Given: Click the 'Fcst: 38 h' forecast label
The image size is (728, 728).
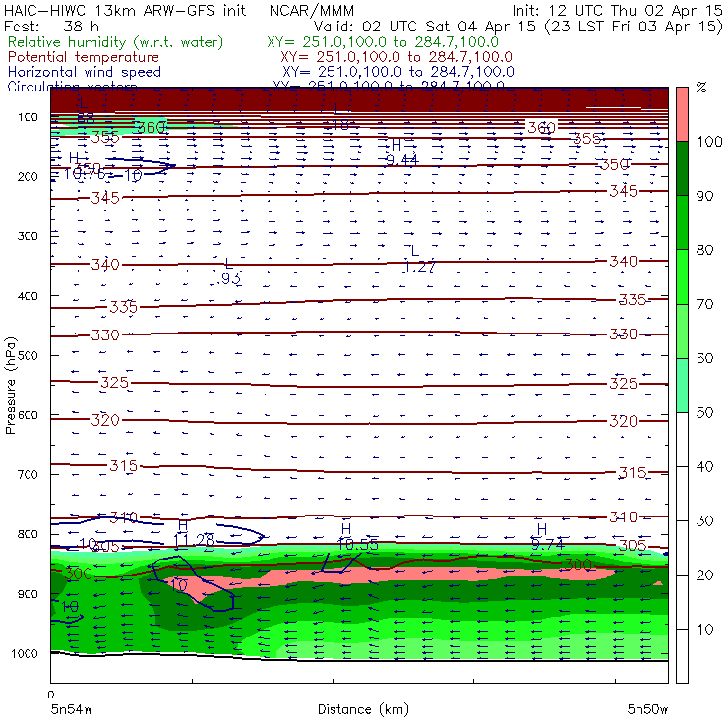Looking at the screenshot, I should [x=51, y=26].
